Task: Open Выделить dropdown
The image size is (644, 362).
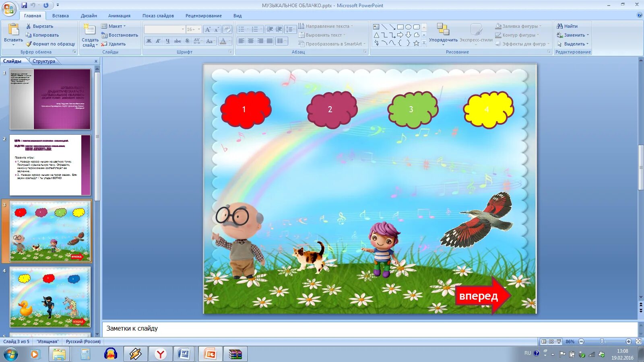Action: coord(573,44)
